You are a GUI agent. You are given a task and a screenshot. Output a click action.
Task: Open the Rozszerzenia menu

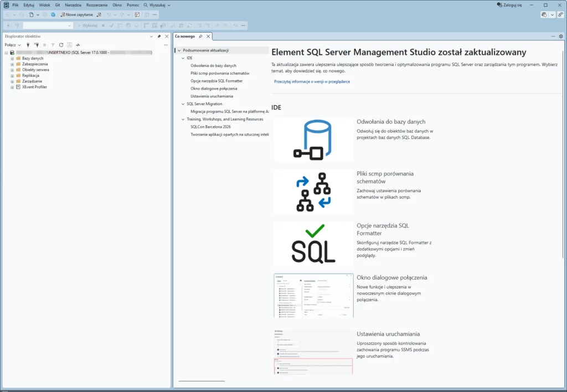pos(96,5)
